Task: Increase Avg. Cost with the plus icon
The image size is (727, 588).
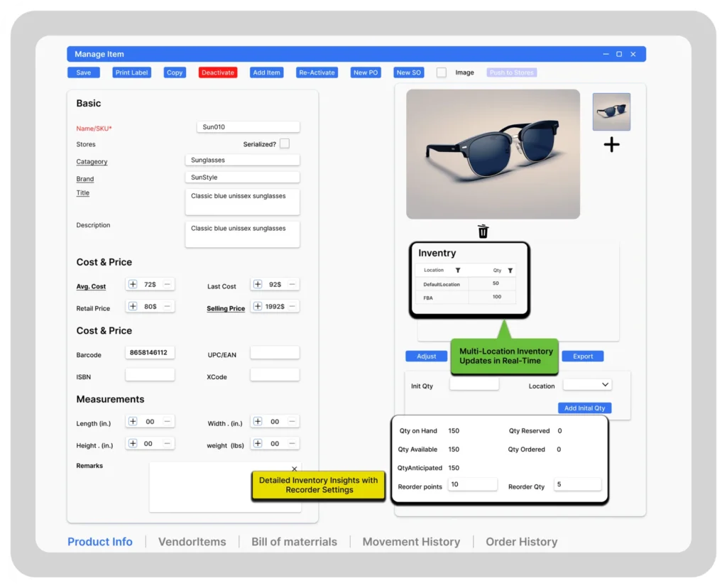Action: click(133, 284)
